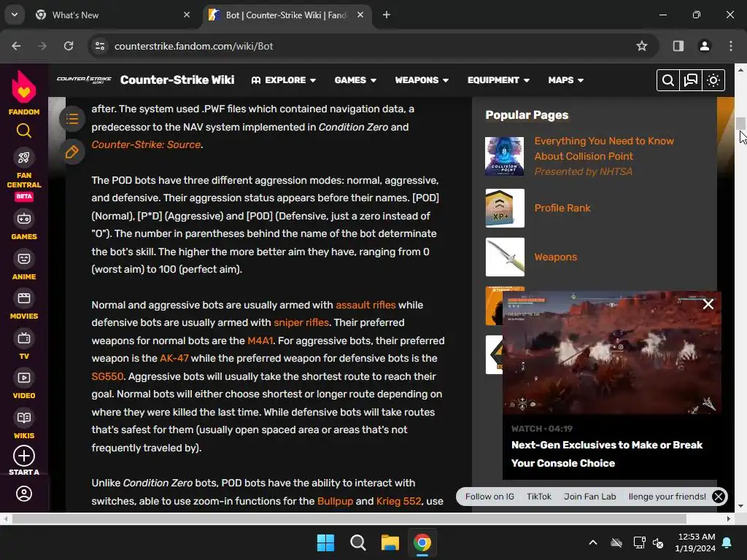
Task: Click the Profile Rank thumbnail
Action: [505, 208]
